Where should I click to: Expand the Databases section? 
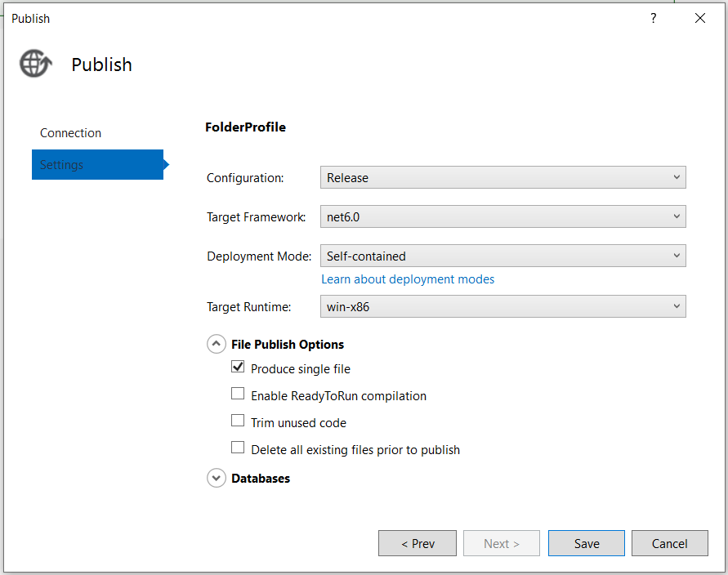tap(217, 478)
